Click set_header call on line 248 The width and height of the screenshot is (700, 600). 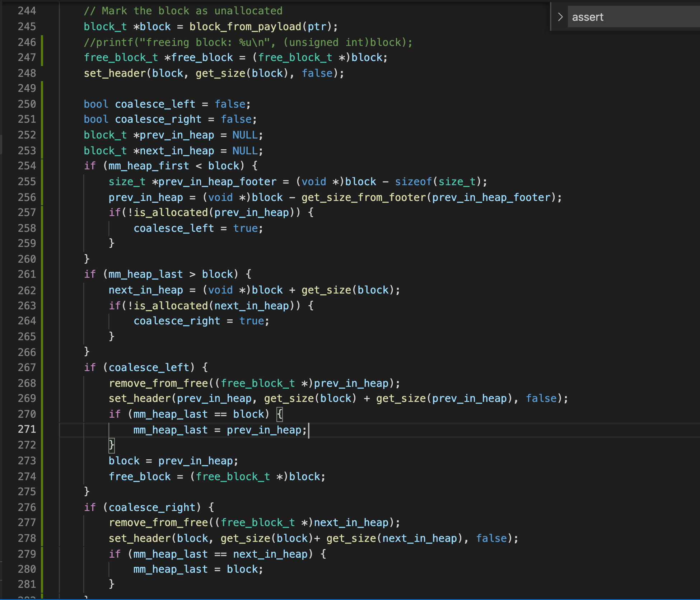[x=115, y=73]
